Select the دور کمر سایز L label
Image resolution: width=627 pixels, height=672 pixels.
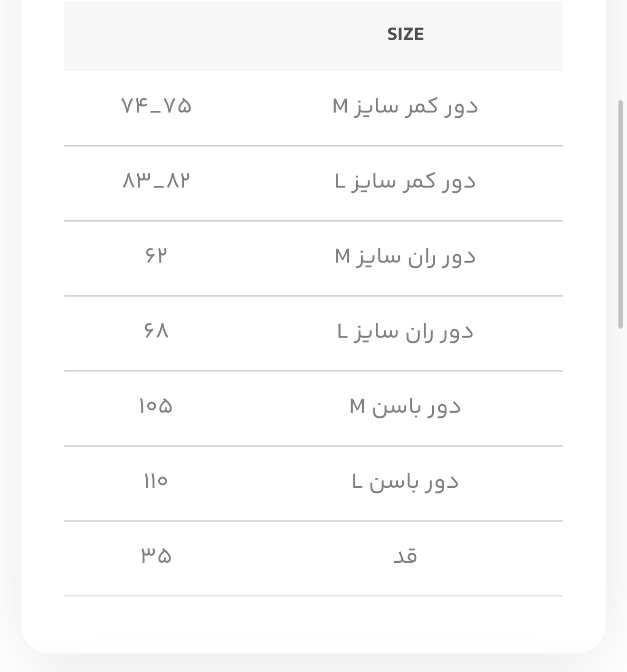[x=405, y=181]
